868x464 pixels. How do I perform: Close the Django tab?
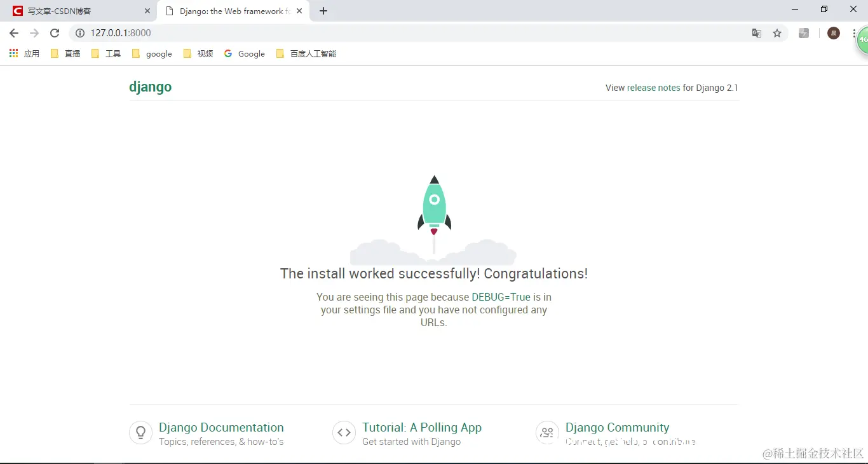[x=299, y=11]
